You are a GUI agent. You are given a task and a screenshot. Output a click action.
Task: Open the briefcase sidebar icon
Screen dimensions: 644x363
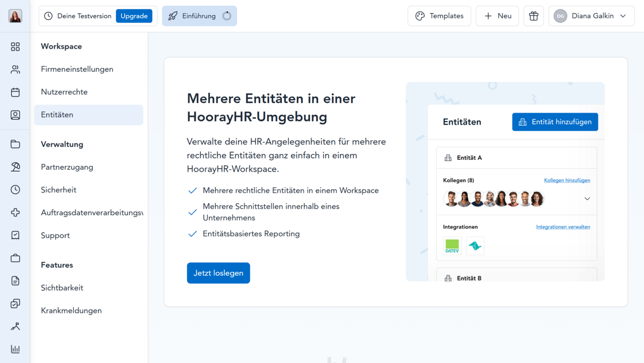point(15,258)
